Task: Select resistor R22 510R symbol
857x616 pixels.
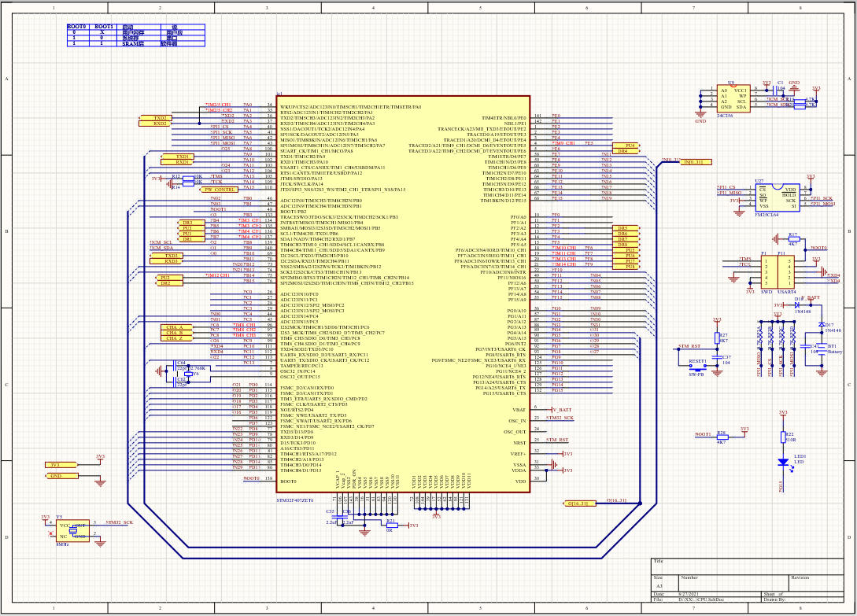Action: click(783, 436)
